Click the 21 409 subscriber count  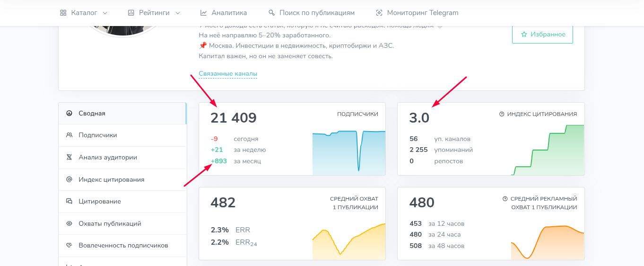tap(234, 118)
